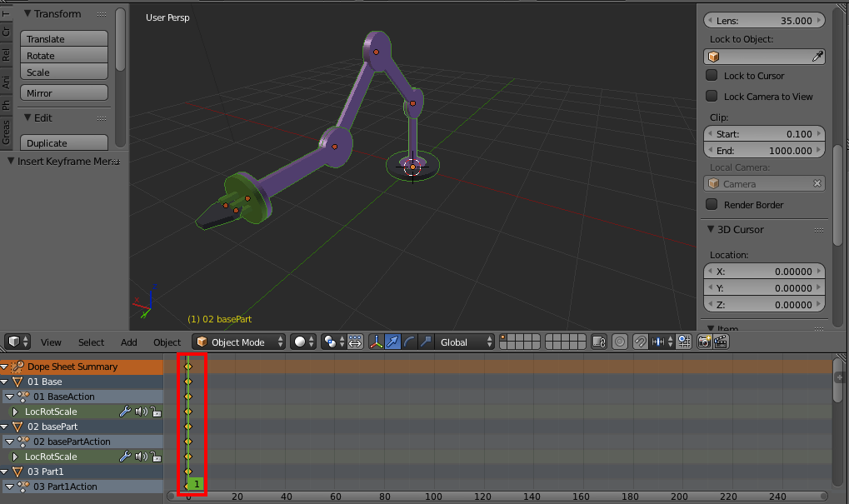This screenshot has height=504, width=849.
Task: Lock LocRotScale group under 02 basePartAction
Action: coord(156,457)
